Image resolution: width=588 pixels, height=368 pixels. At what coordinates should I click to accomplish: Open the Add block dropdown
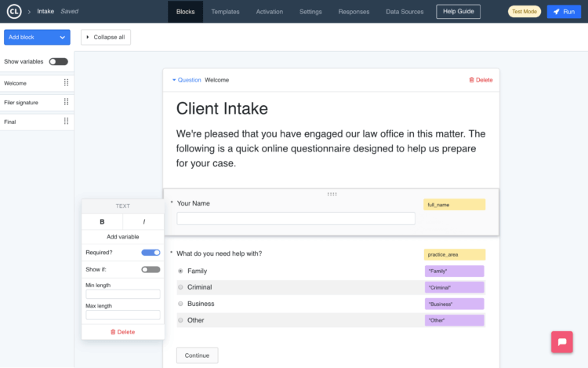[x=37, y=37]
